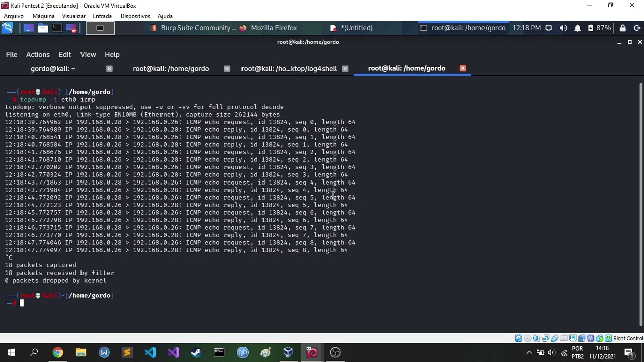The image size is (644, 362).
Task: Open OBS Studio from taskbar
Action: tap(335, 353)
